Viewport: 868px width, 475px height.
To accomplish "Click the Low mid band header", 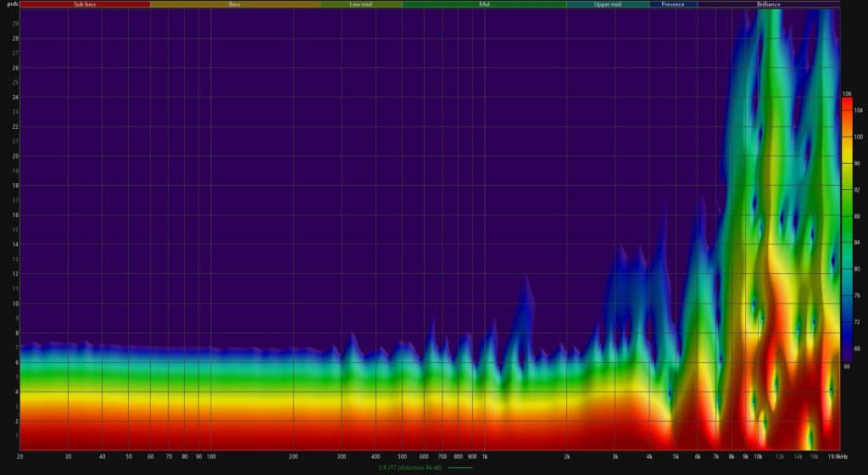I will coord(361,4).
